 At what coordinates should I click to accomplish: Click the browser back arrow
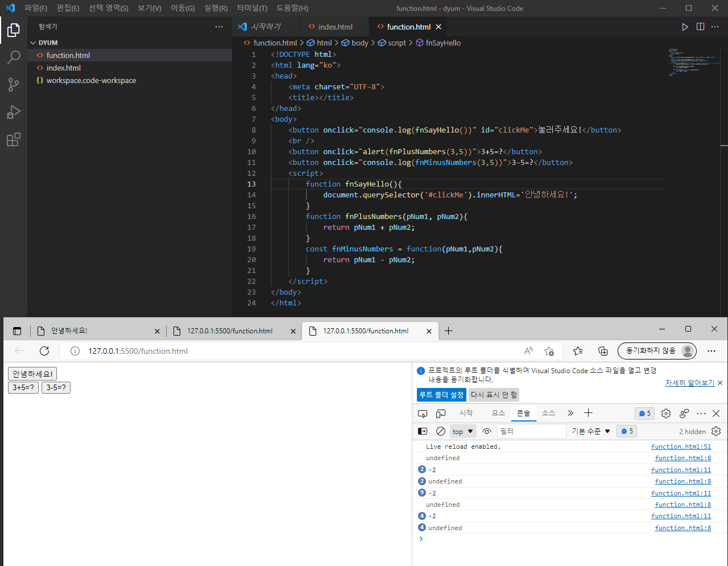[19, 350]
